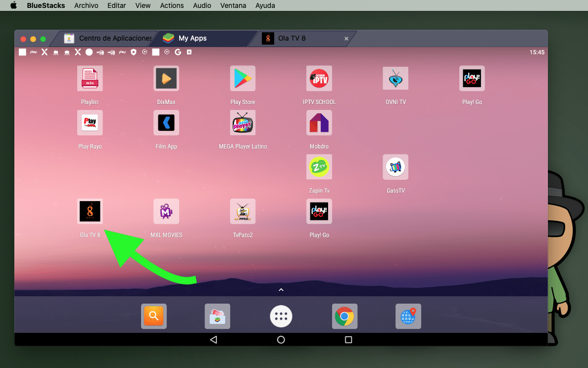Start the MXL MOVIES app
Image resolution: width=588 pixels, height=368 pixels.
pos(166,211)
